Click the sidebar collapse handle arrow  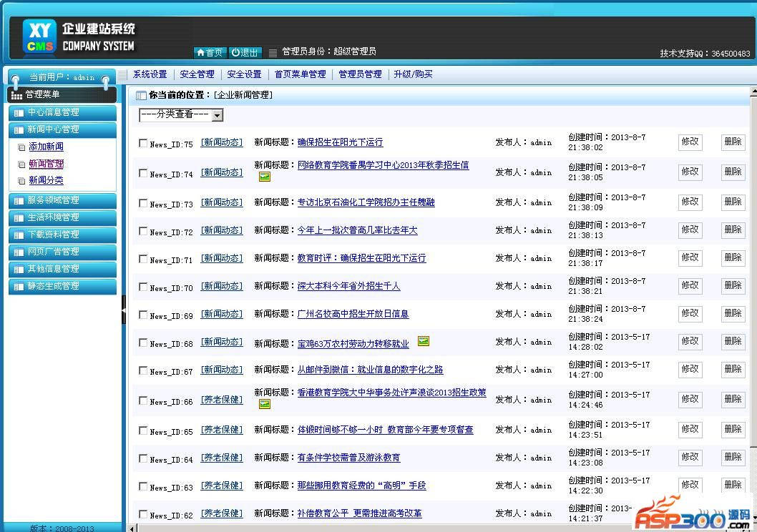click(124, 310)
